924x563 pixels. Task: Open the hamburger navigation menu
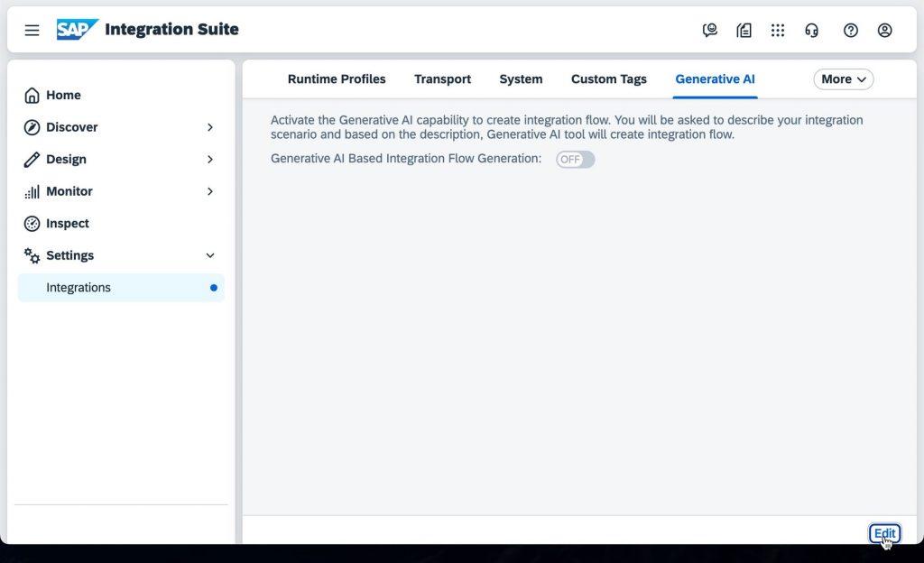32,30
